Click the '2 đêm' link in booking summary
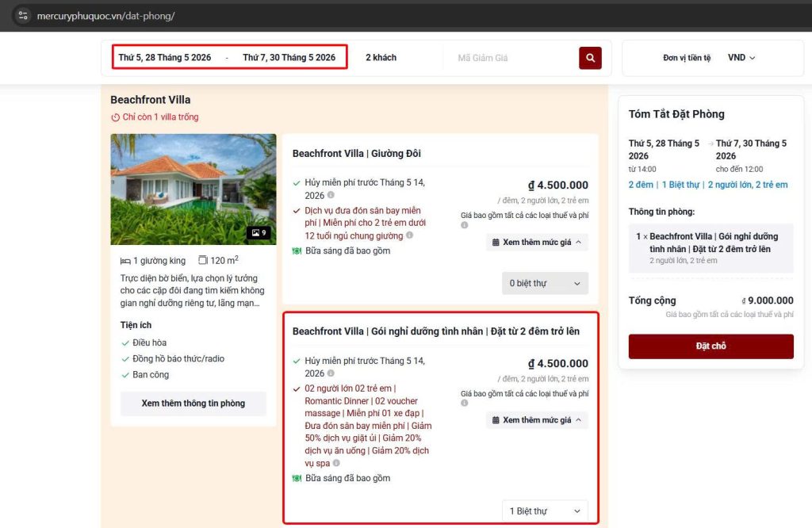The image size is (812, 528). 641,185
